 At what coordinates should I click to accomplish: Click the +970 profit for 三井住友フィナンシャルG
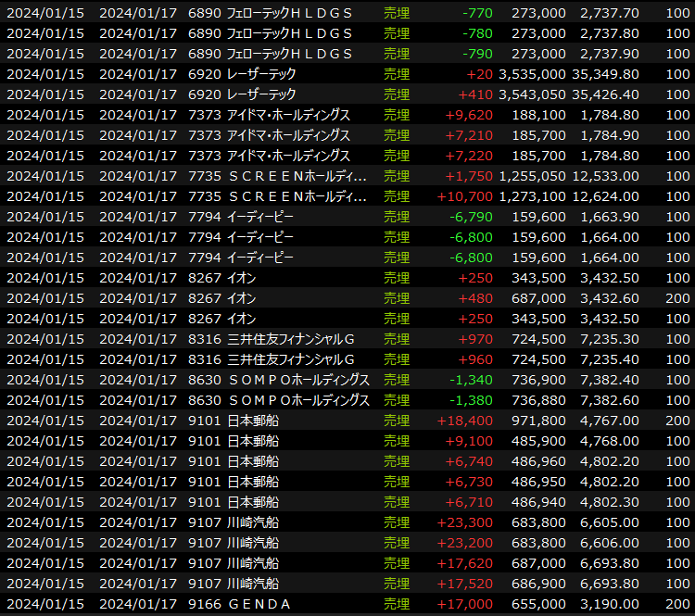point(476,339)
